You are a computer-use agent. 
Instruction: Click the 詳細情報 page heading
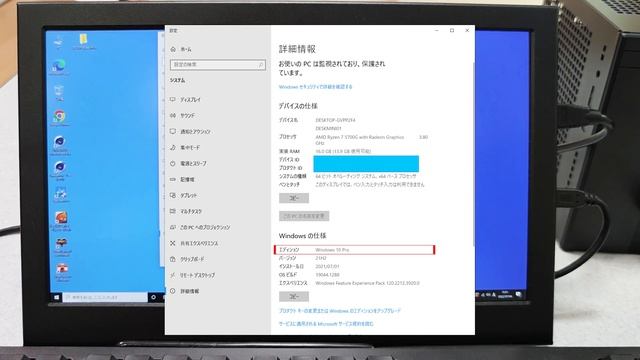click(x=297, y=49)
